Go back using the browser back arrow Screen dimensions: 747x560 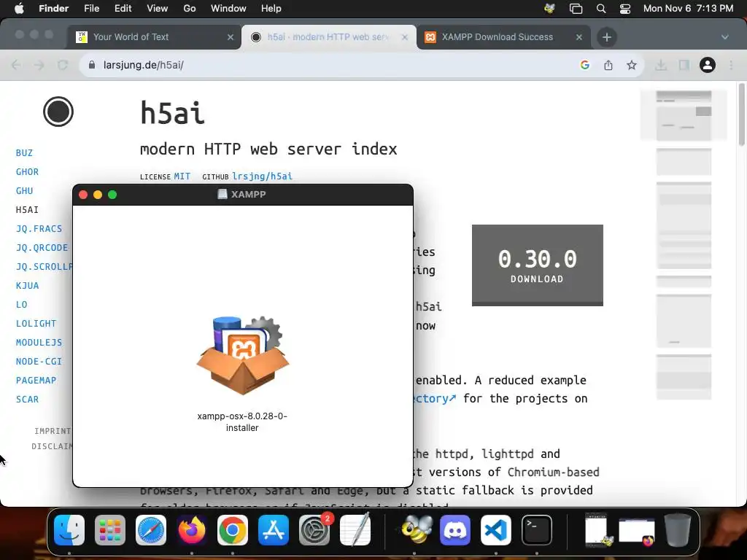(x=16, y=65)
